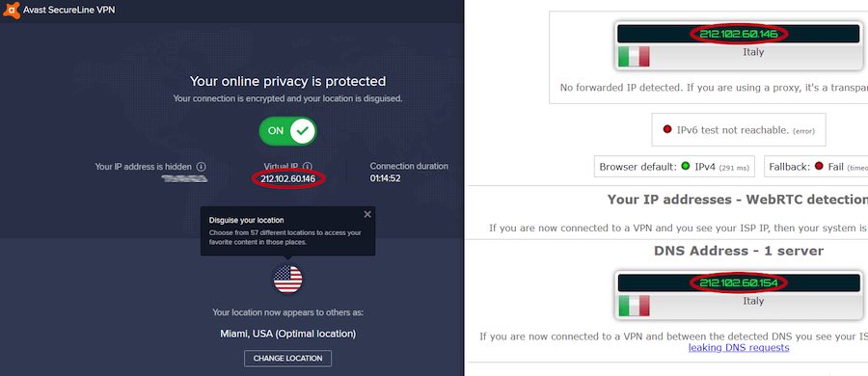Click info icon next to Virtual IP
The width and height of the screenshot is (868, 376).
point(308,166)
